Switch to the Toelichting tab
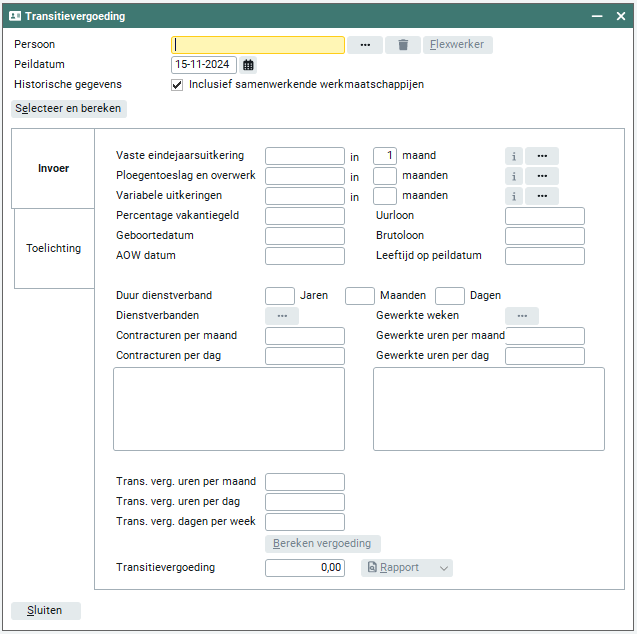 click(54, 248)
